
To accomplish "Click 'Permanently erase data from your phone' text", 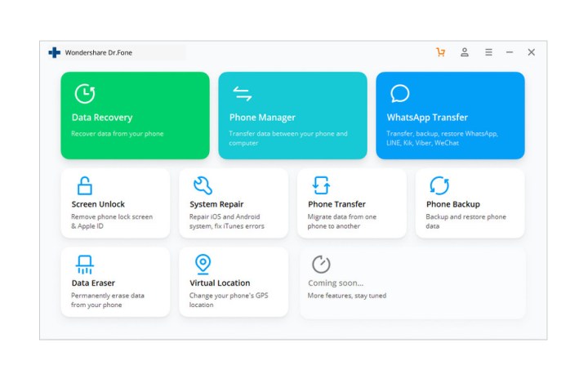I will coord(108,300).
